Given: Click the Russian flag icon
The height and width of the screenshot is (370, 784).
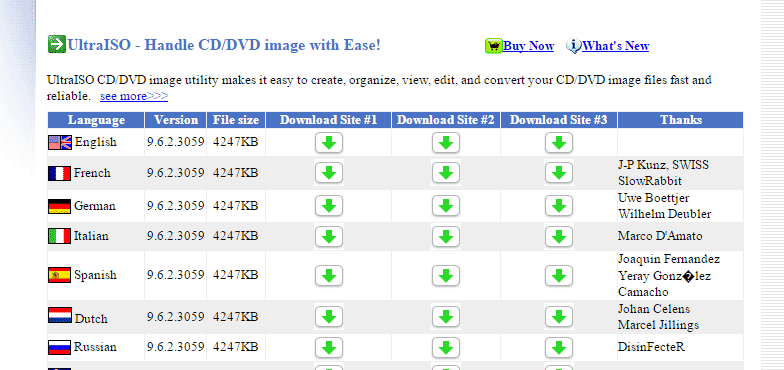Looking at the screenshot, I should pyautogui.click(x=60, y=347).
